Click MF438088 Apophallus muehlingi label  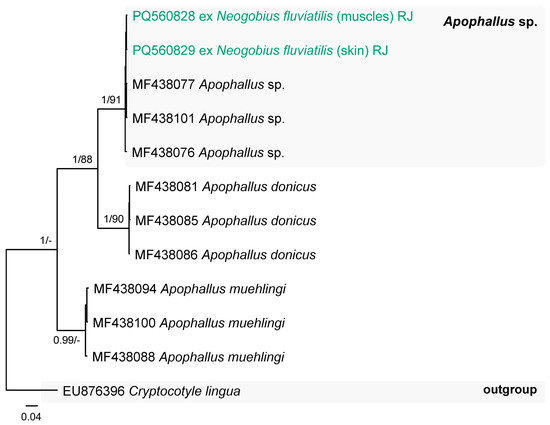pyautogui.click(x=188, y=357)
